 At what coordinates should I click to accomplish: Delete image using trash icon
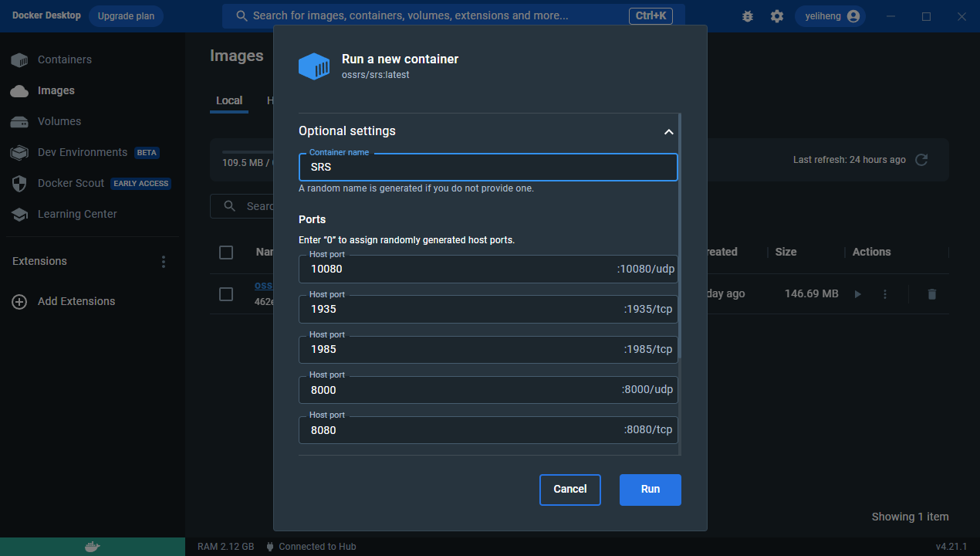[x=931, y=294]
